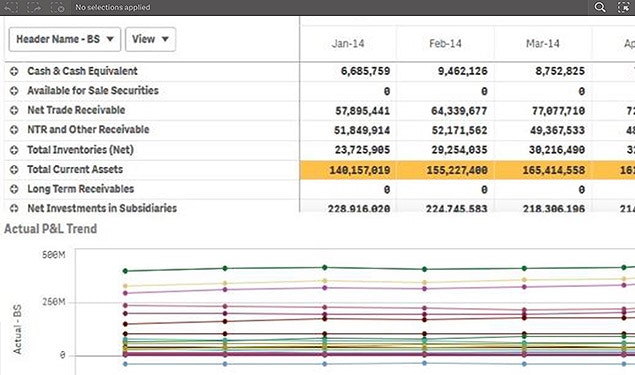Click the Feb-14 column header
Screen dimensions: 635x375
tap(445, 43)
